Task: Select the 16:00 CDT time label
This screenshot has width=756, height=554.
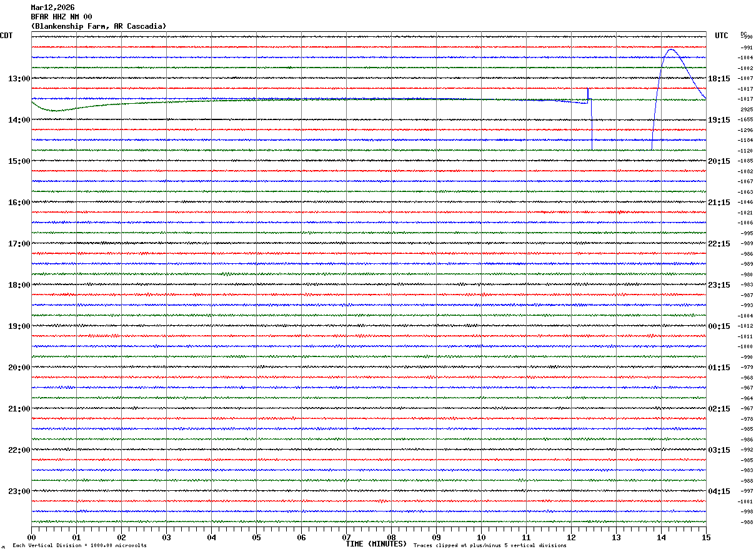Action: [19, 203]
